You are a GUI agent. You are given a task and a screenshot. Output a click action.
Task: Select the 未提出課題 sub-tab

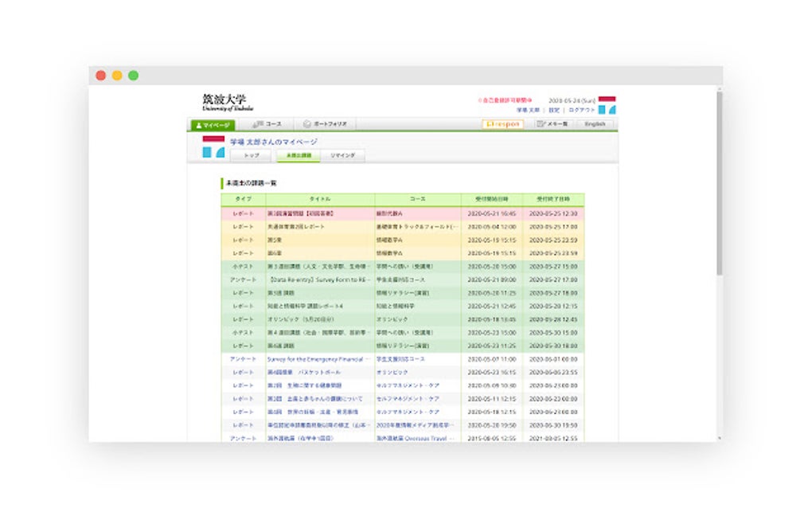(299, 155)
